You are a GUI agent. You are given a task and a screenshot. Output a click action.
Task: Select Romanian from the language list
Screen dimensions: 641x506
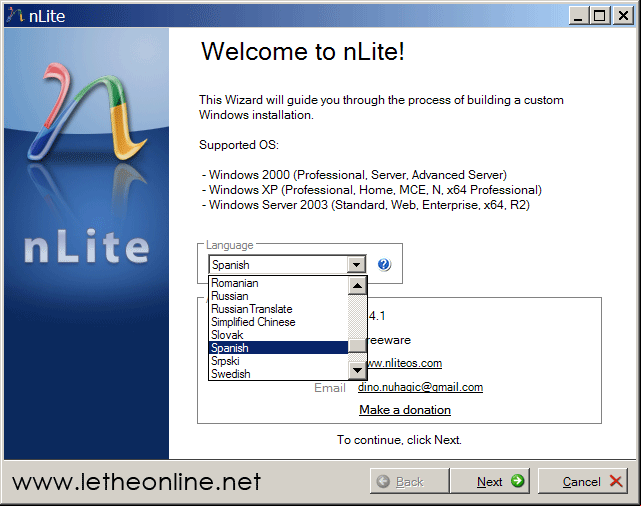point(278,283)
